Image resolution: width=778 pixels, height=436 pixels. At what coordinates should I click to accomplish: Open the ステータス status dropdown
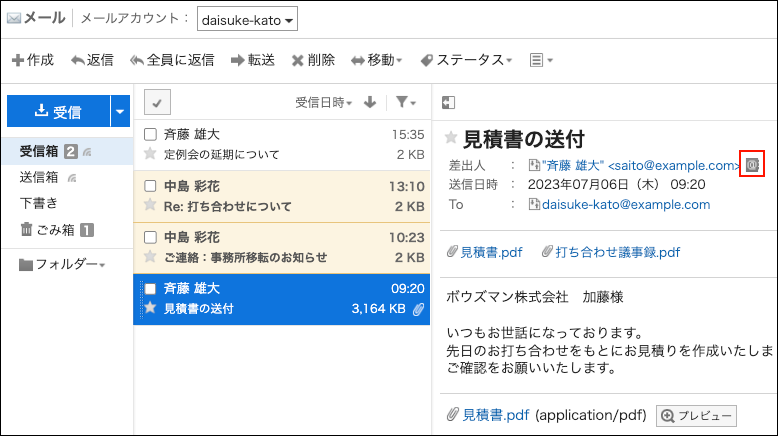click(466, 60)
